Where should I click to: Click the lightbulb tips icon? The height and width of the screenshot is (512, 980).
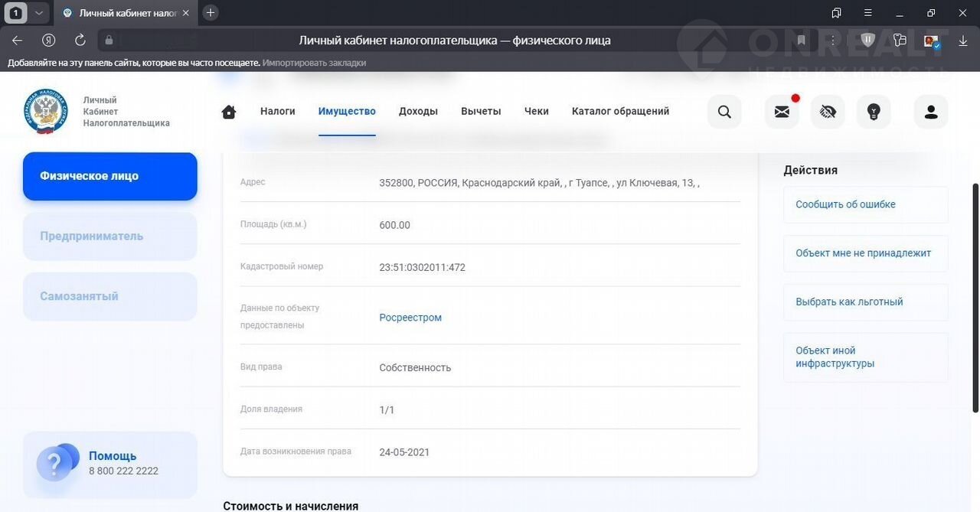[874, 112]
